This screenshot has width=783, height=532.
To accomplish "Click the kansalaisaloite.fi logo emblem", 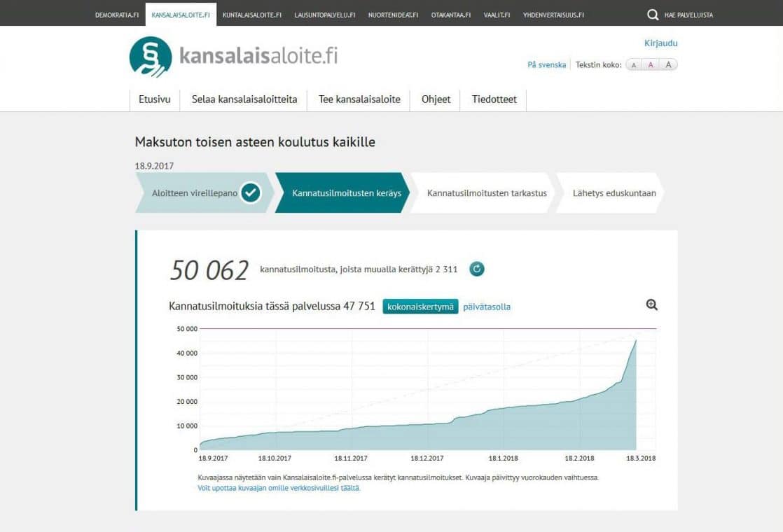I will click(x=150, y=56).
